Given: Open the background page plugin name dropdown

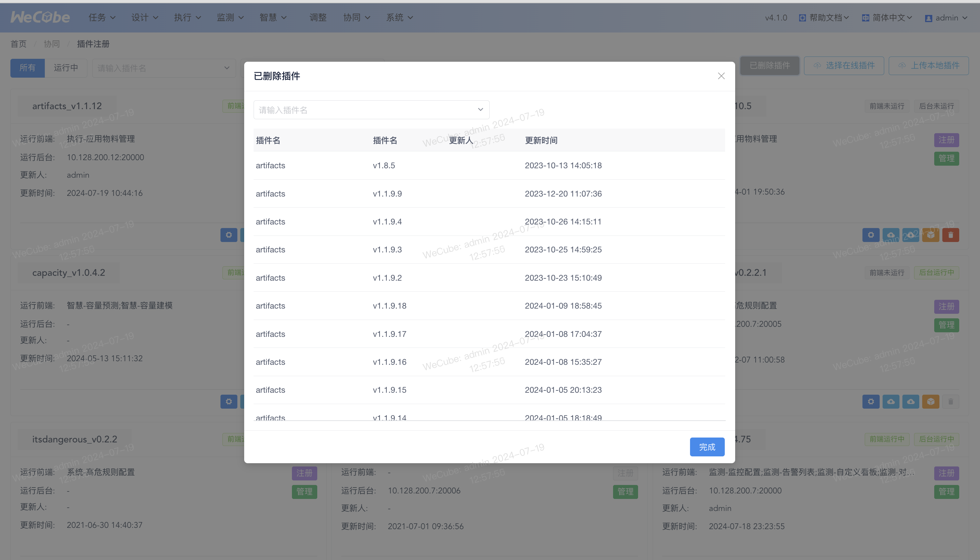Looking at the screenshot, I should point(164,68).
